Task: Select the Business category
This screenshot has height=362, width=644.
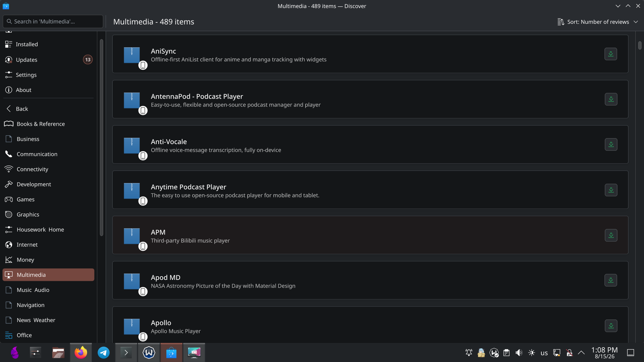Action: tap(48, 139)
